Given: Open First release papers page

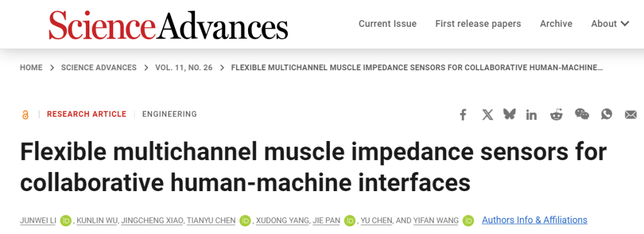Looking at the screenshot, I should click(478, 24).
